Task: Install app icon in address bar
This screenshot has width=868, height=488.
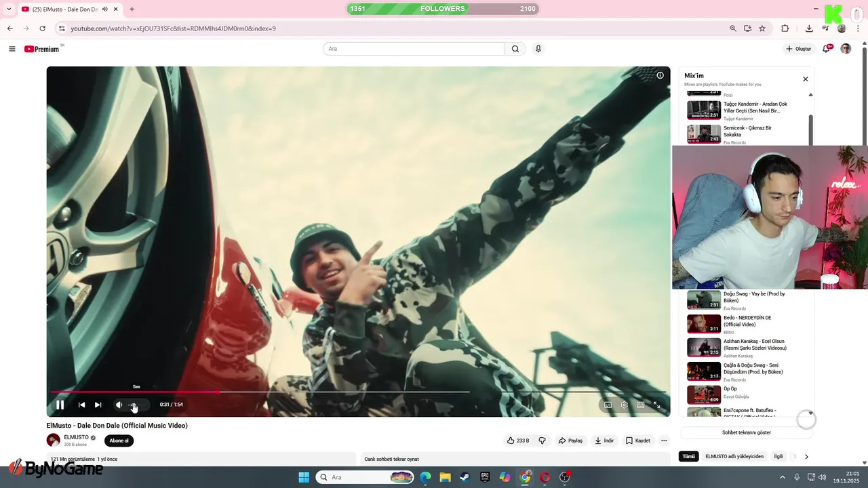Action: pyautogui.click(x=747, y=28)
